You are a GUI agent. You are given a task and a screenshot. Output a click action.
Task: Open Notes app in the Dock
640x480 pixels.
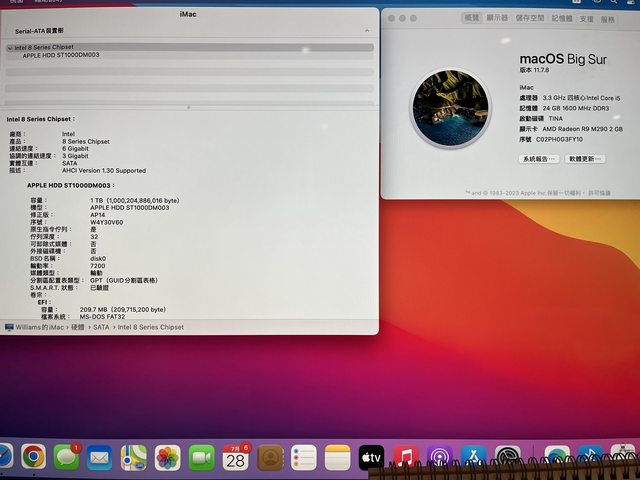coord(338,458)
